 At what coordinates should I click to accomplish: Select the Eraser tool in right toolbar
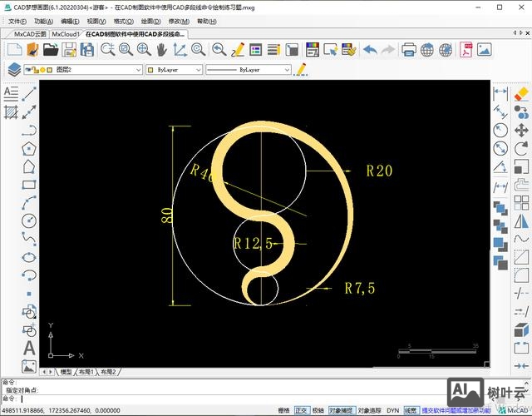click(x=521, y=92)
